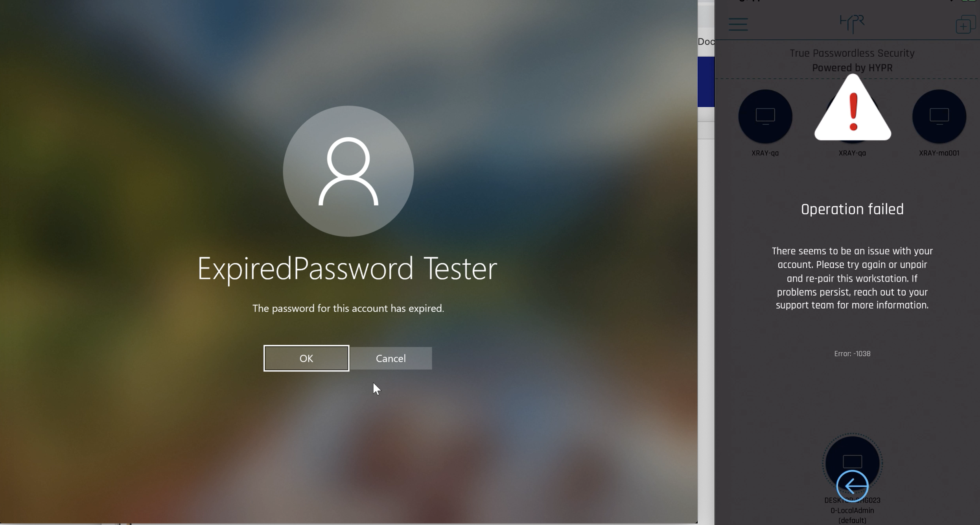Image resolution: width=980 pixels, height=525 pixels.
Task: Click the HYPR logo in the header
Action: (x=852, y=24)
